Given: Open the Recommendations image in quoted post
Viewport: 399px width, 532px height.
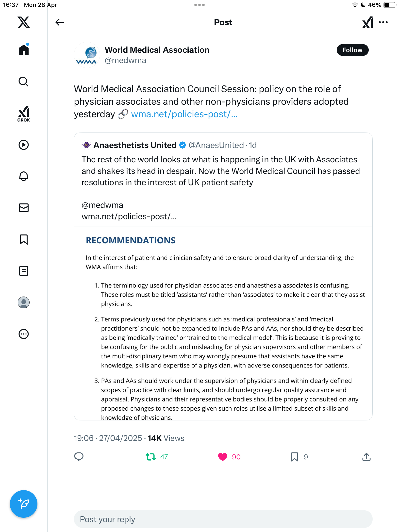Looking at the screenshot, I should (223, 323).
